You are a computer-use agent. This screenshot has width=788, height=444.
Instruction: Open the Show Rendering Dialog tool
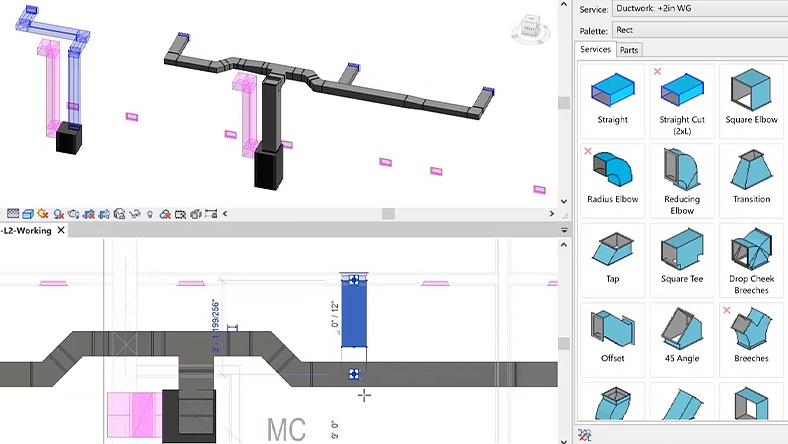[x=73, y=214]
